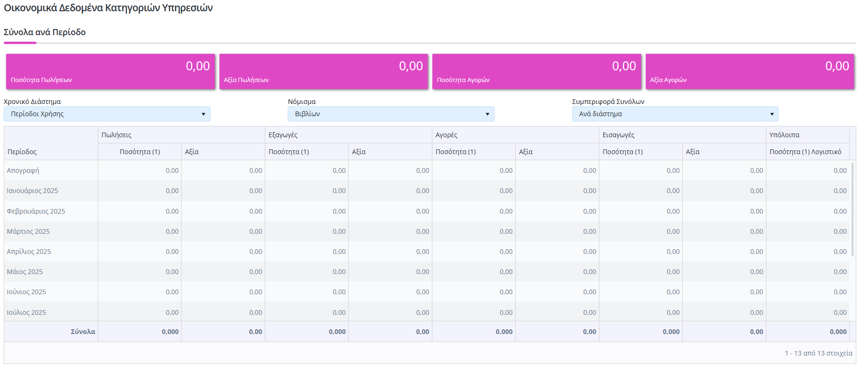Select the Σύνολα ανά Περίοδο tab
The image size is (868, 371).
click(x=45, y=32)
